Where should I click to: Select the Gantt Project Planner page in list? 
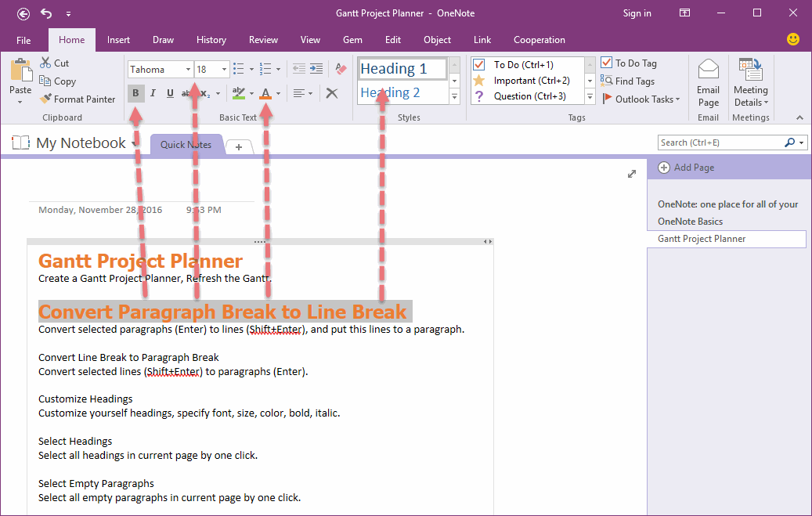pyautogui.click(x=727, y=239)
